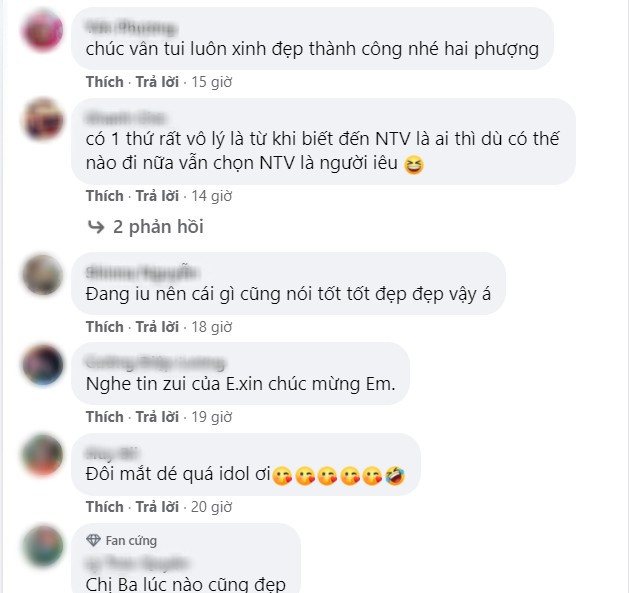Reply to the comment posted 20 giờ ago

(157, 507)
